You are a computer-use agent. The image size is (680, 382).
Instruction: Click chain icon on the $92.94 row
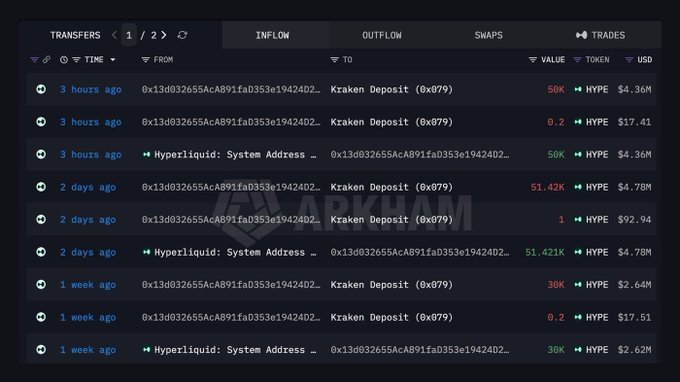(41, 219)
